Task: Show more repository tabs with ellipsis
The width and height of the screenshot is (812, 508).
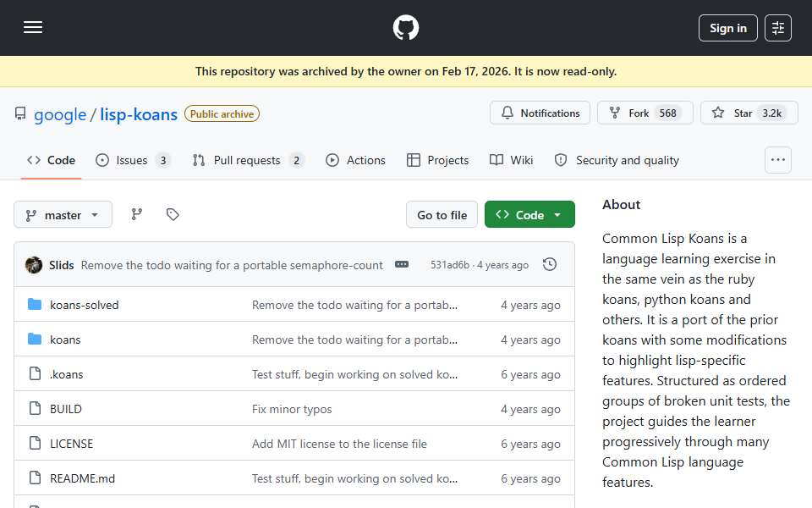Action: point(778,160)
